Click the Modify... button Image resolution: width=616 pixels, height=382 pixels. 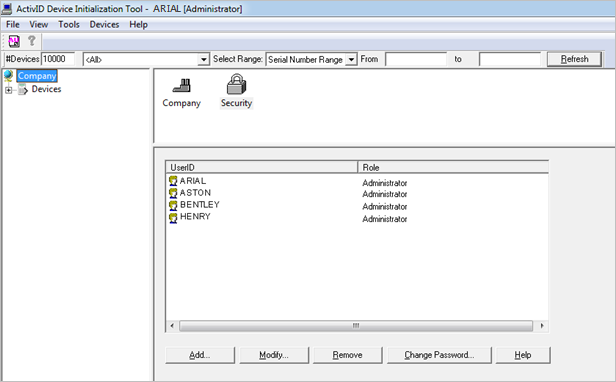click(274, 355)
